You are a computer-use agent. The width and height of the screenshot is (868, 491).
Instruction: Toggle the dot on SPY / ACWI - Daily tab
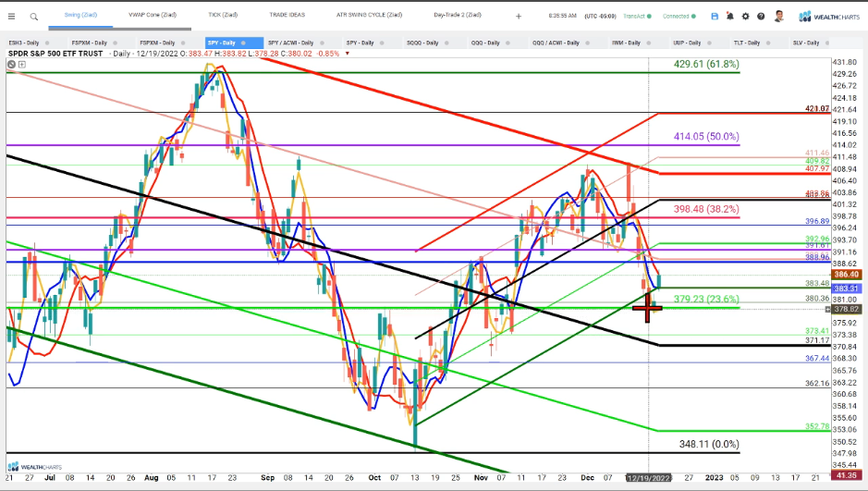(324, 43)
